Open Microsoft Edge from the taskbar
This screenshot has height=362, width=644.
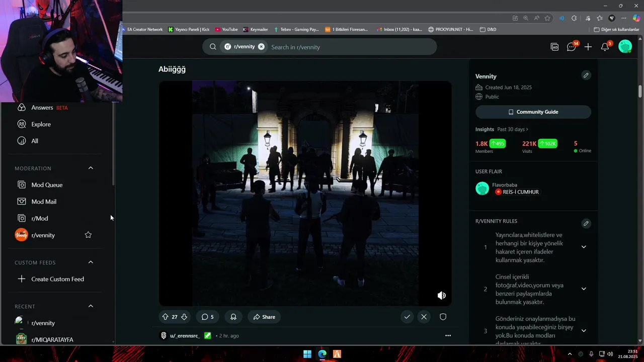coord(322,354)
